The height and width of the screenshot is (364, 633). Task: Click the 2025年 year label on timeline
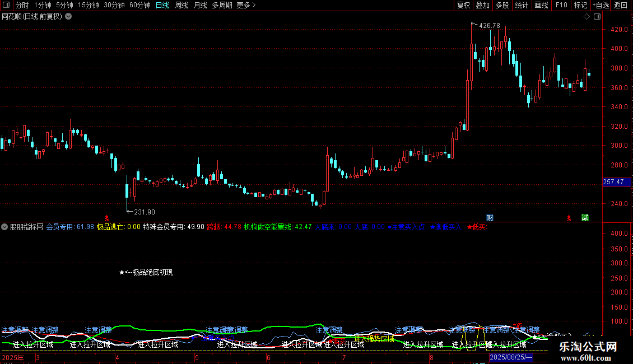tap(12, 358)
